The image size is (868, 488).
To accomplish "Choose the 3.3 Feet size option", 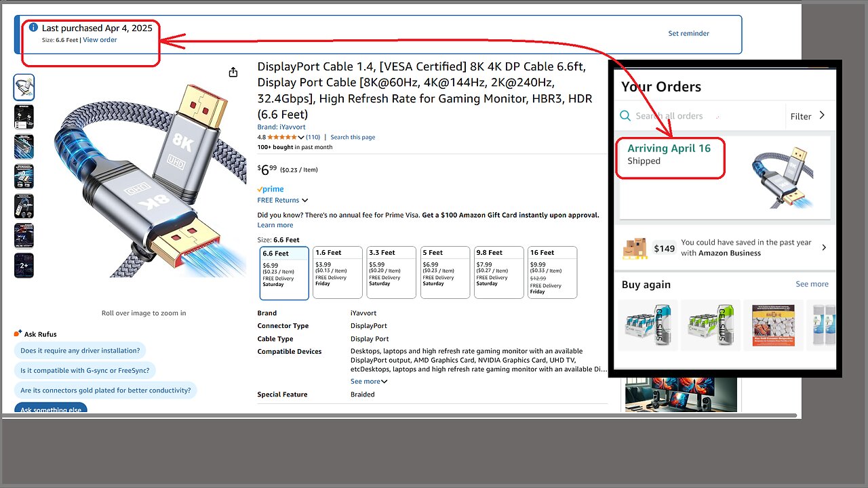I will pos(391,272).
